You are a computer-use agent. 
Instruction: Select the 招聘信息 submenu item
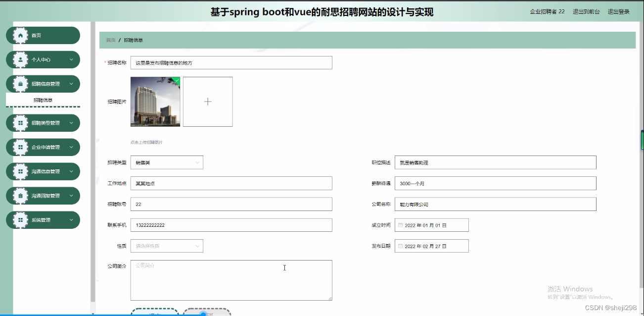[x=43, y=100]
